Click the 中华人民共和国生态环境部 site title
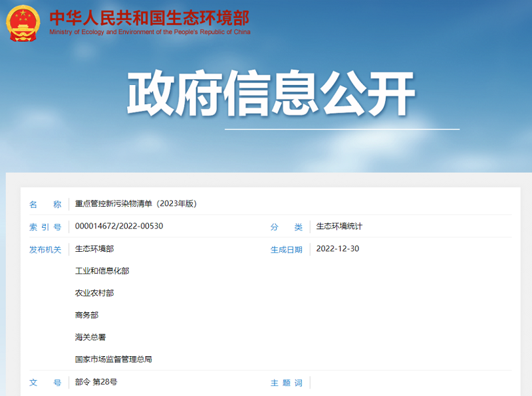532x396 pixels. click(150, 16)
